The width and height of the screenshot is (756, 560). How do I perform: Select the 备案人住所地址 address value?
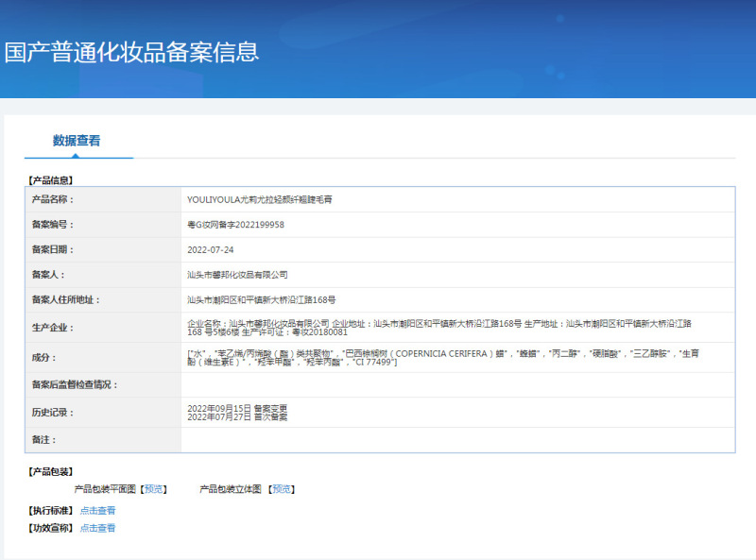point(262,299)
